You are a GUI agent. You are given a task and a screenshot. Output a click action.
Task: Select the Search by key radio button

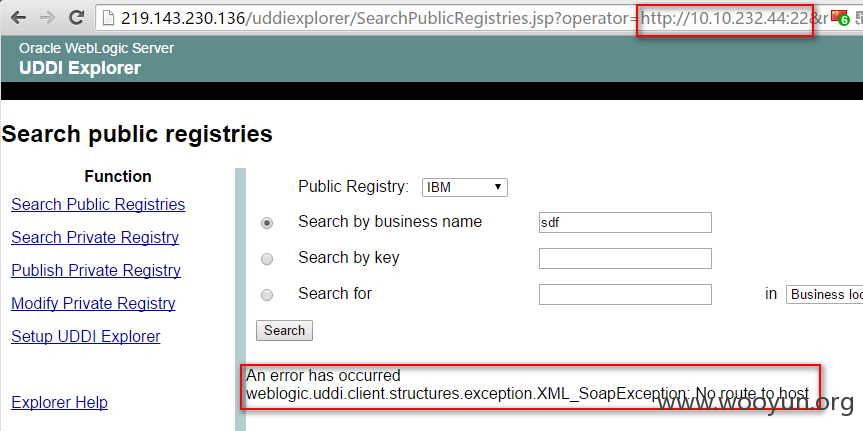pyautogui.click(x=267, y=259)
